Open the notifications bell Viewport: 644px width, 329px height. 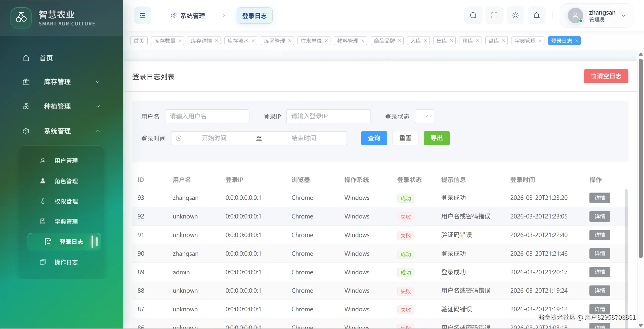click(x=536, y=16)
